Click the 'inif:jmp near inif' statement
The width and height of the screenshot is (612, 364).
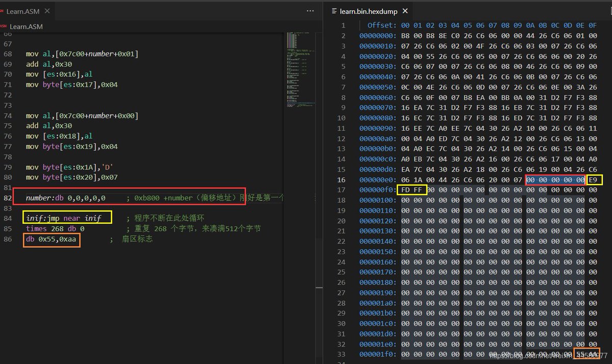point(64,218)
